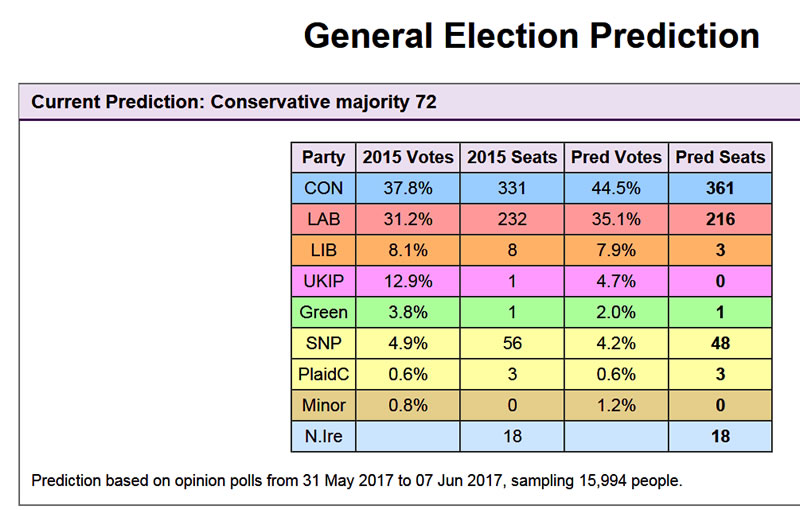Click the Minor party cell

[x=323, y=405]
